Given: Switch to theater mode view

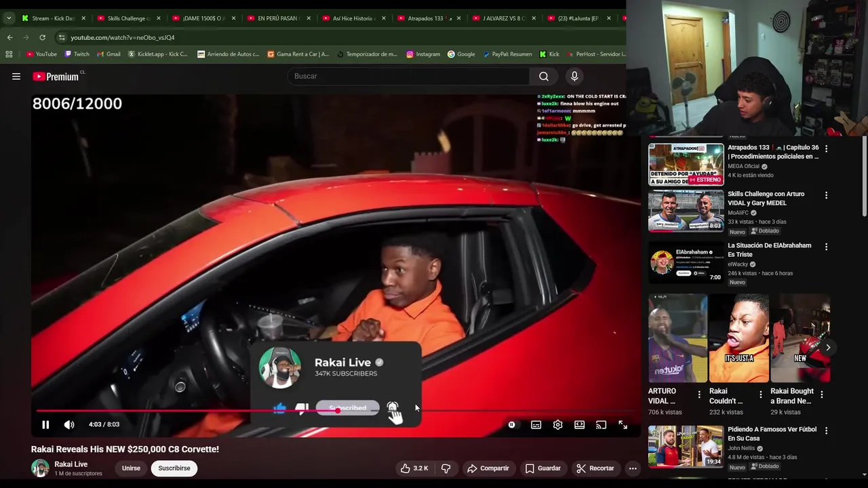Looking at the screenshot, I should point(579,425).
